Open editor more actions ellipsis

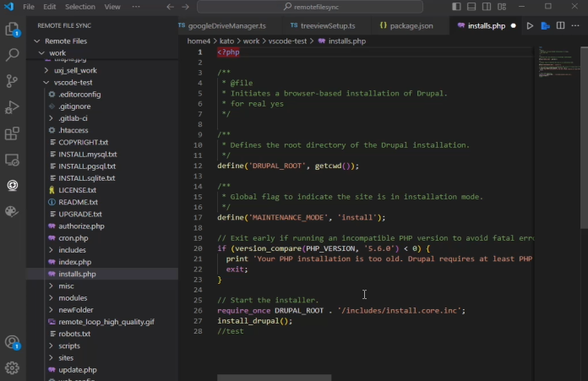[x=575, y=26]
